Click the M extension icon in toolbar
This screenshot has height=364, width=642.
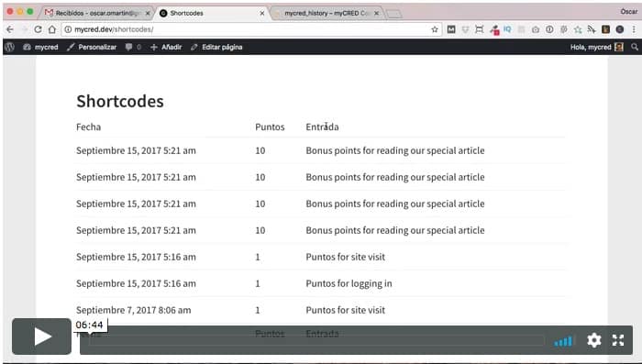[451, 29]
